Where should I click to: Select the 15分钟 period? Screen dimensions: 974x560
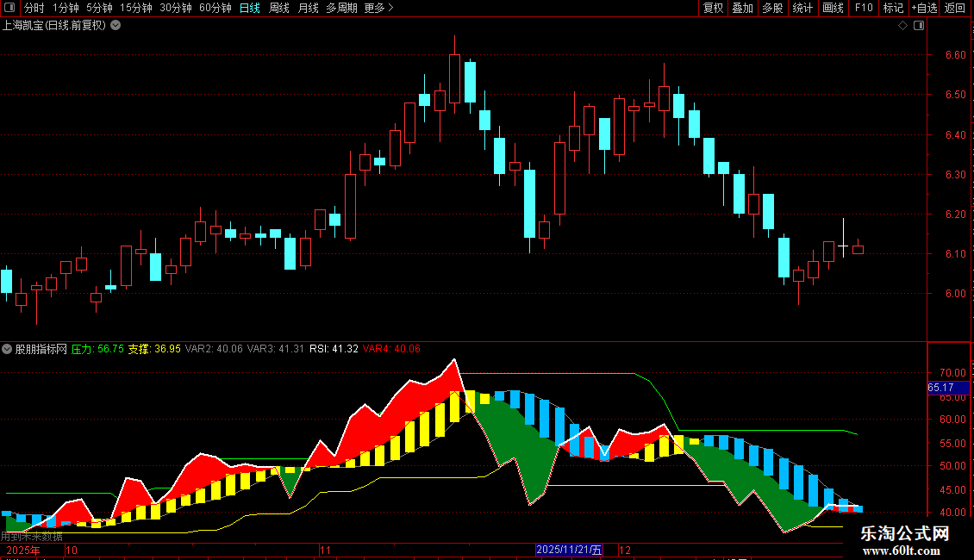tap(136, 8)
